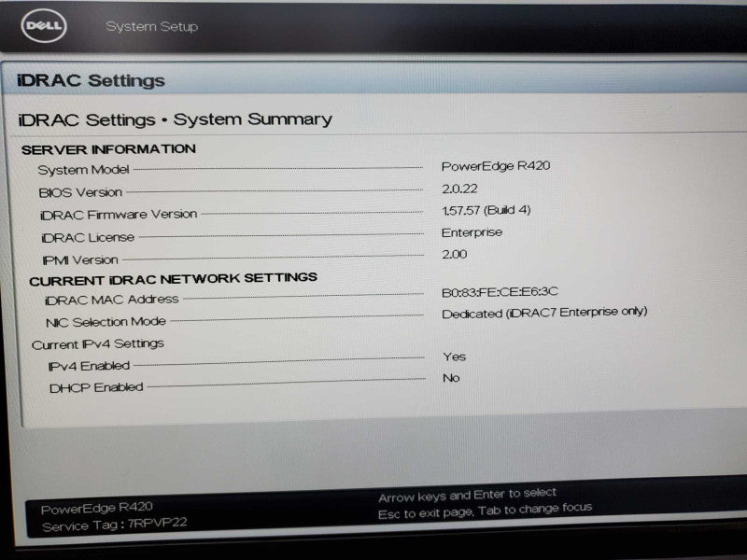Select the iDRAC Firmware Version label
Image resolution: width=747 pixels, height=560 pixels.
click(119, 215)
